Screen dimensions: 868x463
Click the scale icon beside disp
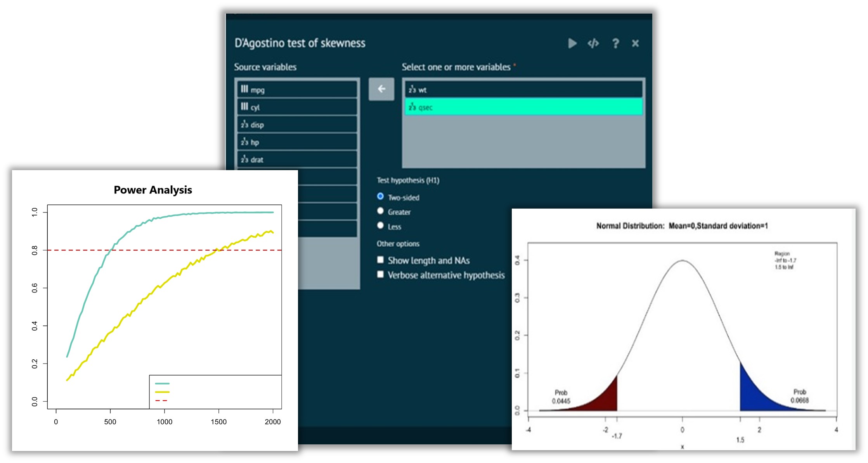tap(244, 125)
